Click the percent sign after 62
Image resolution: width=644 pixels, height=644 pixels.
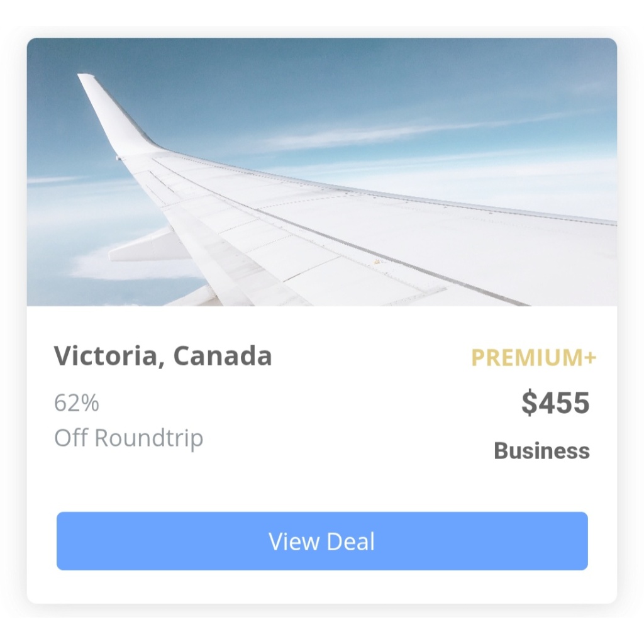(90, 402)
